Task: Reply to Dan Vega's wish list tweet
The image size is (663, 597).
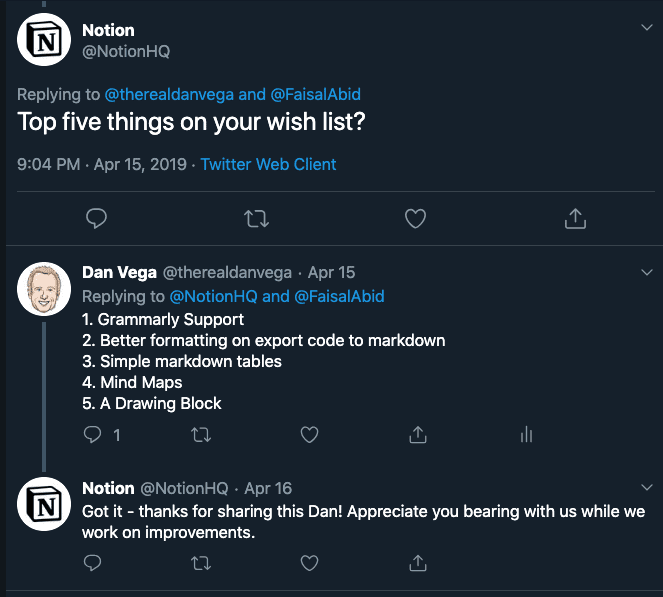Action: [x=93, y=434]
